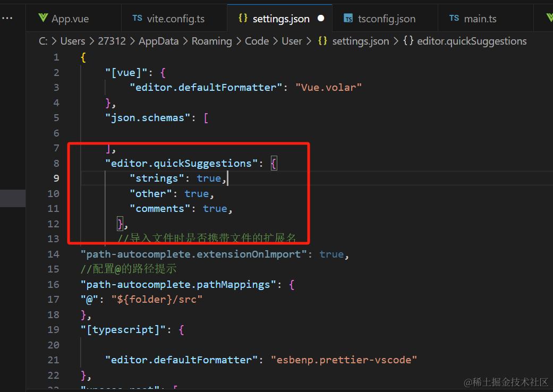Select the C: breadcrumb segment

pyautogui.click(x=43, y=41)
